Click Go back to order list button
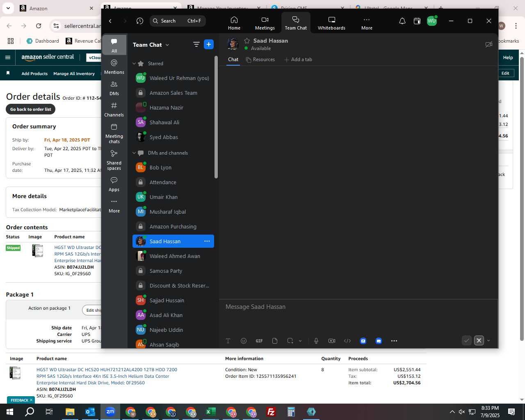Viewport: 525px width, 420px height. (31, 109)
